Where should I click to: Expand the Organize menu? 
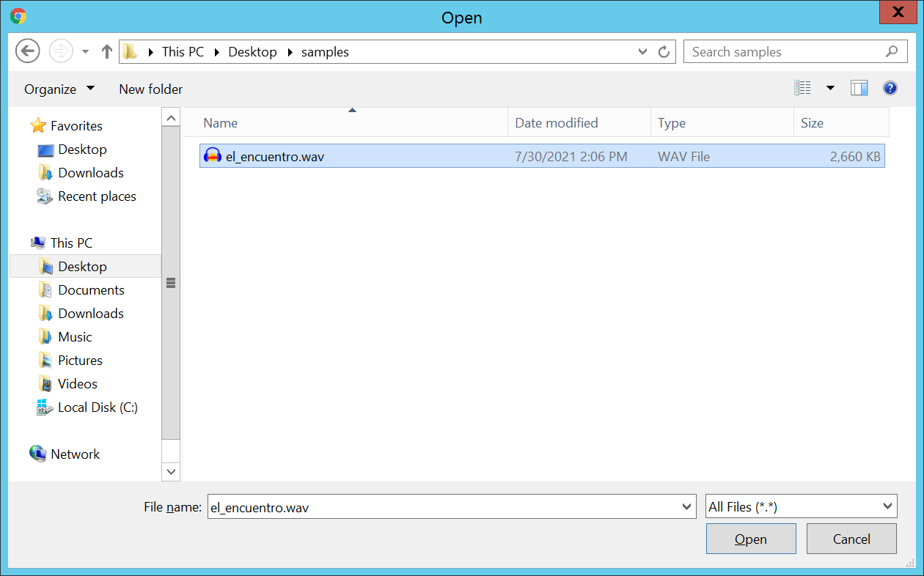(59, 89)
